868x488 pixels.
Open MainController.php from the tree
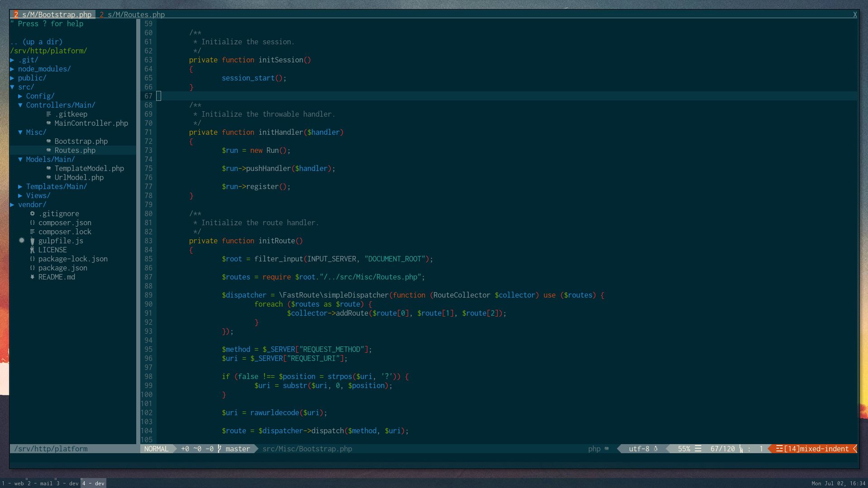(91, 123)
